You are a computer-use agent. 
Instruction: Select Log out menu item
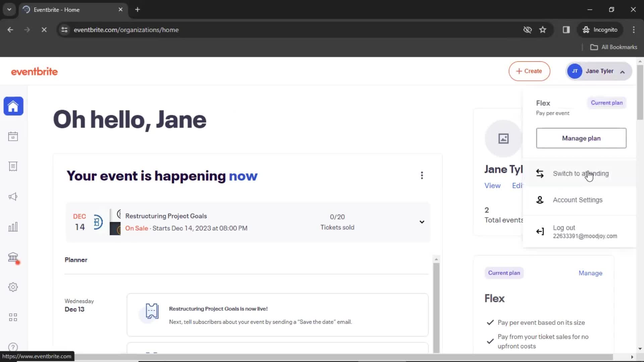tap(580, 232)
